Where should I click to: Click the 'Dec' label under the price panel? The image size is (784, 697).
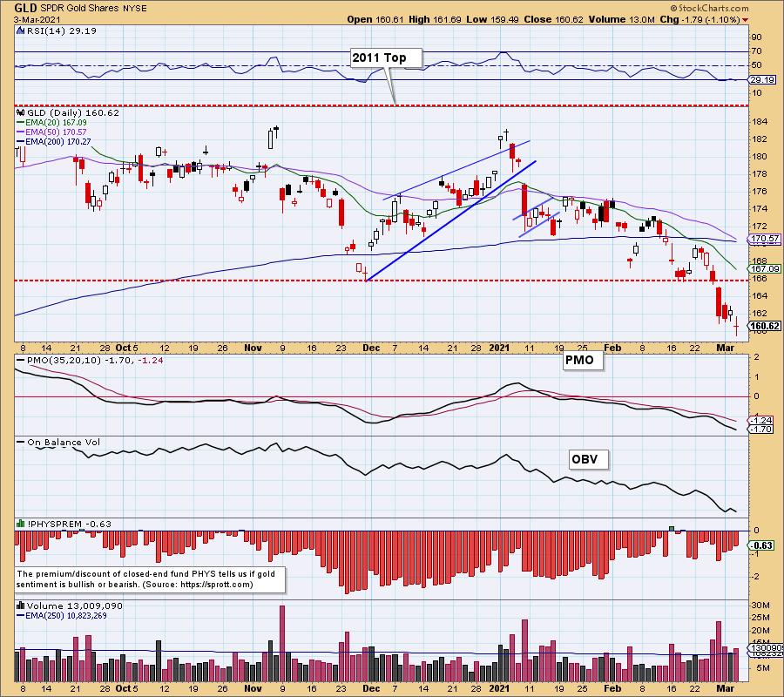point(371,348)
